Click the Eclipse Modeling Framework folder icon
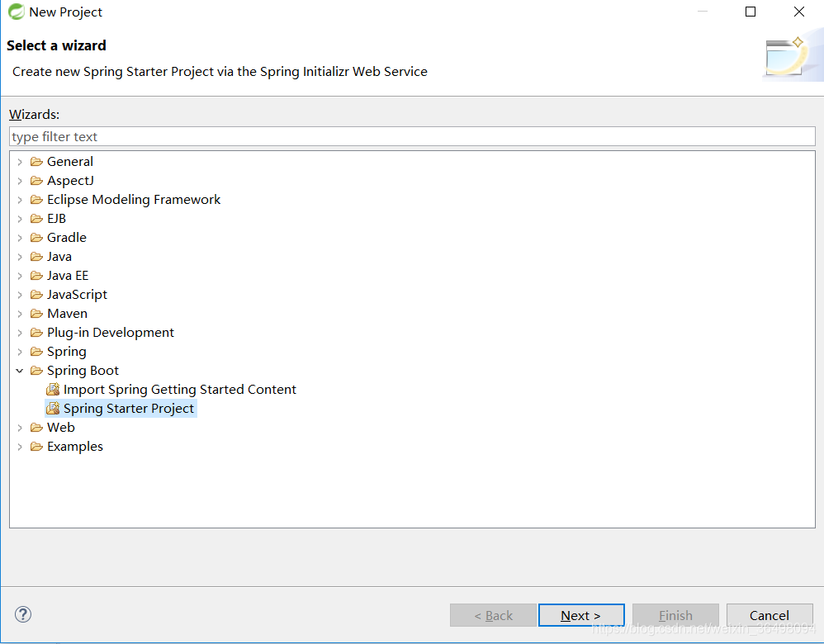 click(36, 199)
